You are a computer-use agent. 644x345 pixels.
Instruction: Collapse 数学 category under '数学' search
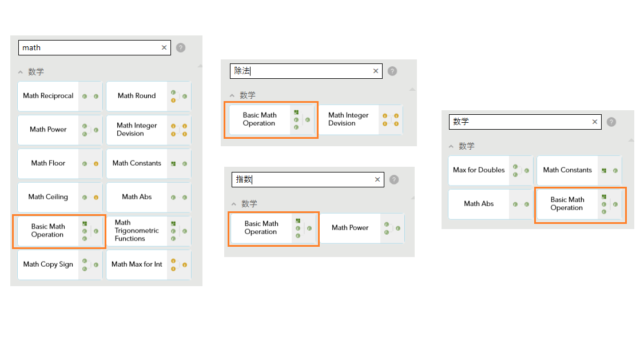tap(451, 147)
